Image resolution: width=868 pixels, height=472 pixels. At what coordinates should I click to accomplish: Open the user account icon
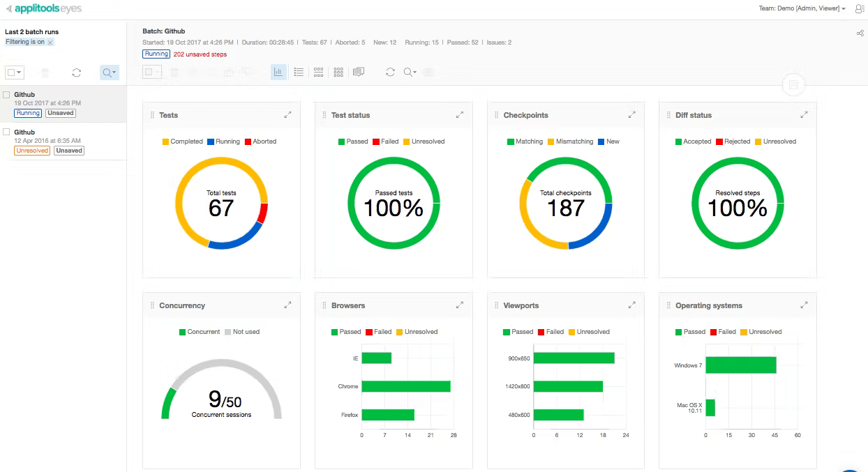coord(859,9)
